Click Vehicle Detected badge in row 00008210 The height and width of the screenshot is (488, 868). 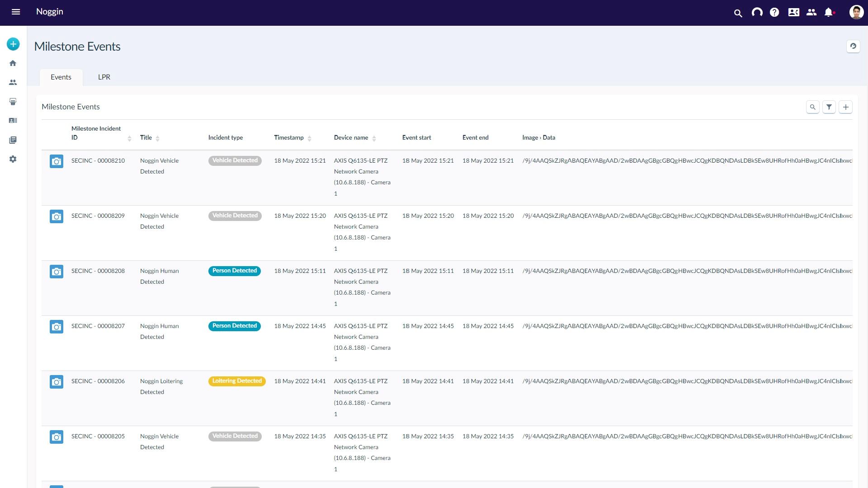click(x=235, y=160)
